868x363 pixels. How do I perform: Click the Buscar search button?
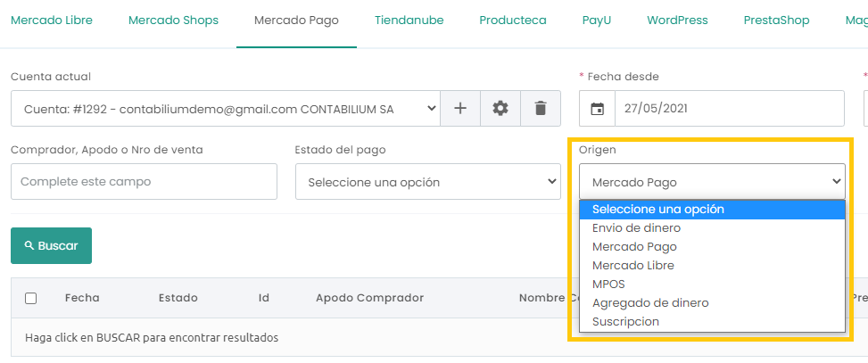point(52,245)
